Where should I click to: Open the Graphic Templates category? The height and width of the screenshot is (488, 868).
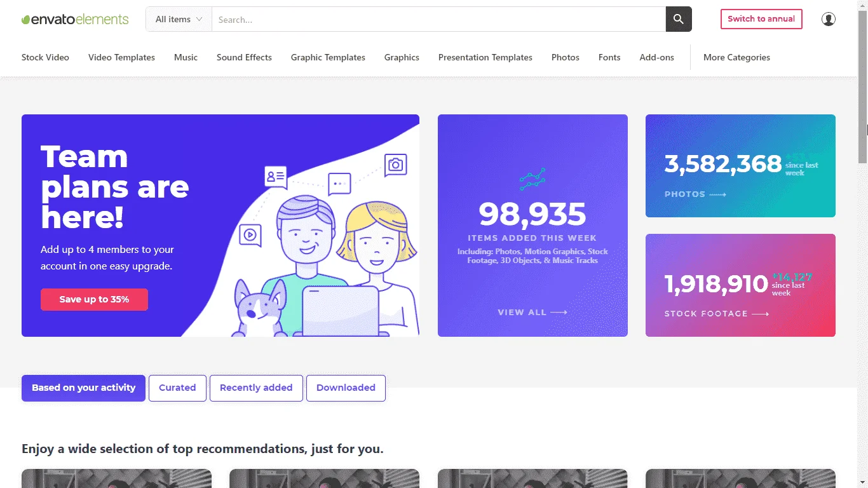coord(328,57)
